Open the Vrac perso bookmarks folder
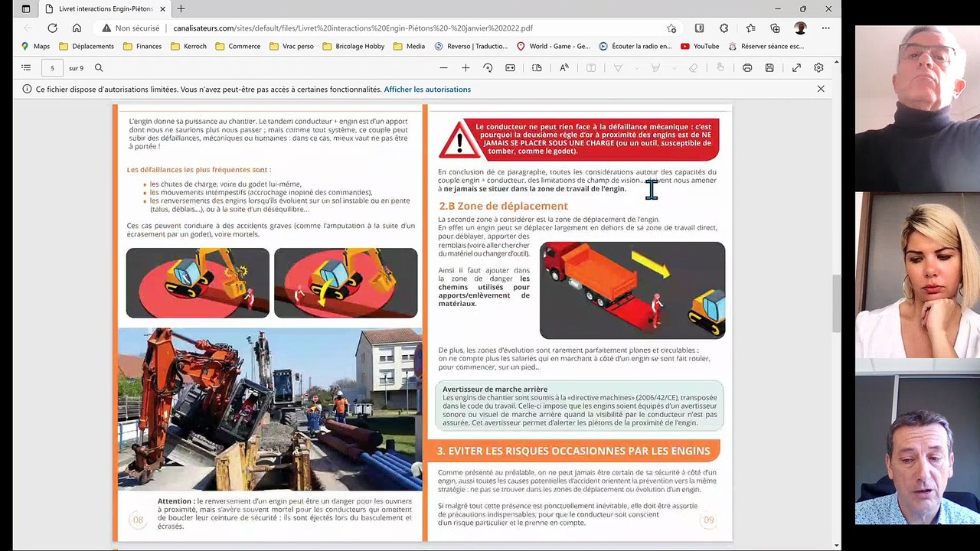The height and width of the screenshot is (551, 980). tap(292, 46)
